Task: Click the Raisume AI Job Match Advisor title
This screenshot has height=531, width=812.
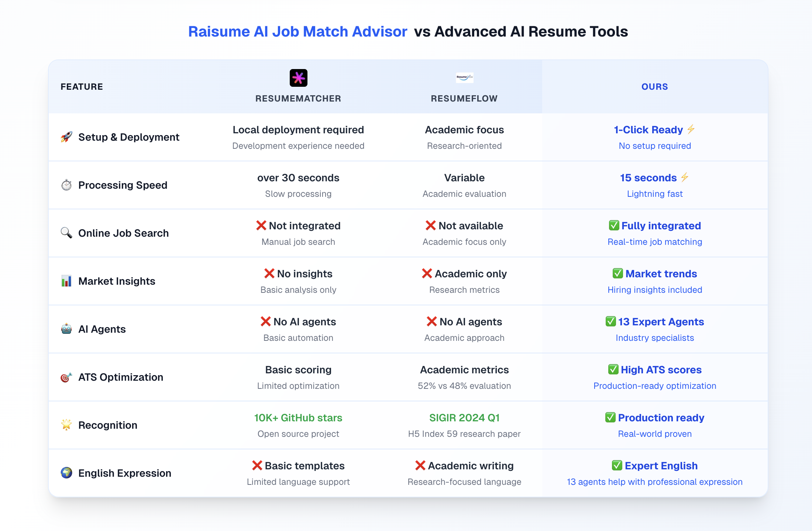Action: pyautogui.click(x=297, y=32)
